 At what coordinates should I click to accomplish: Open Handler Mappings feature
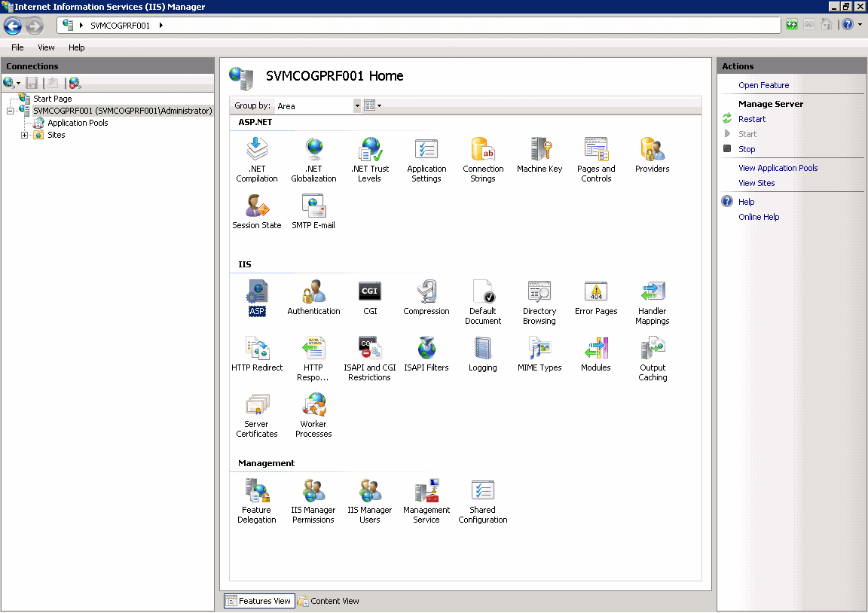click(652, 302)
